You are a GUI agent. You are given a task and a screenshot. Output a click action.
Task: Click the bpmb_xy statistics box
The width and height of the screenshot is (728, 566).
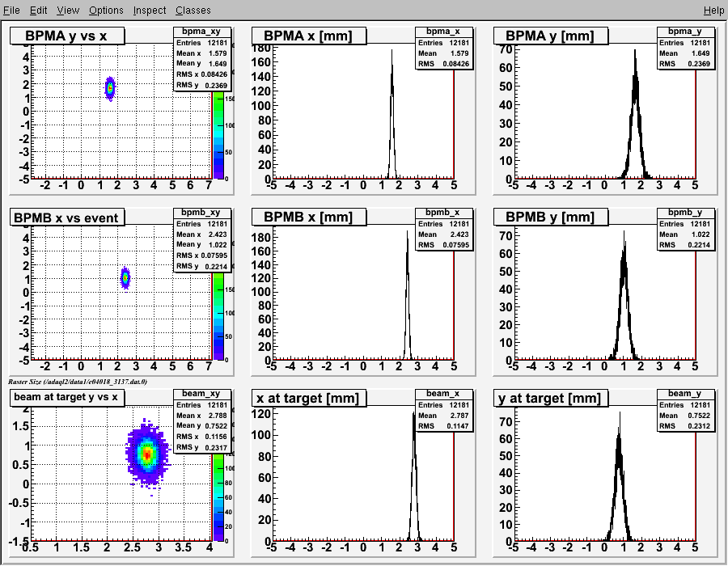coord(202,240)
